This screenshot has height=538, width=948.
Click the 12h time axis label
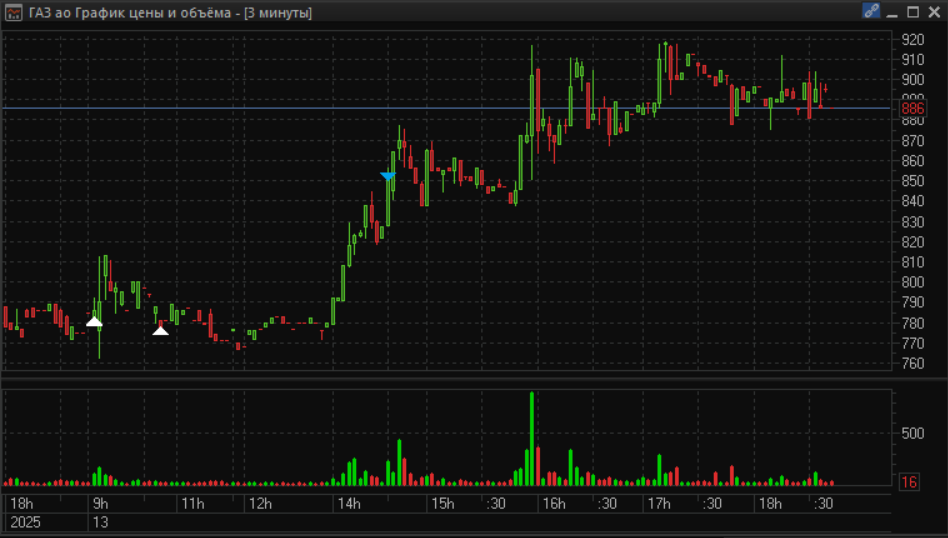[261, 504]
